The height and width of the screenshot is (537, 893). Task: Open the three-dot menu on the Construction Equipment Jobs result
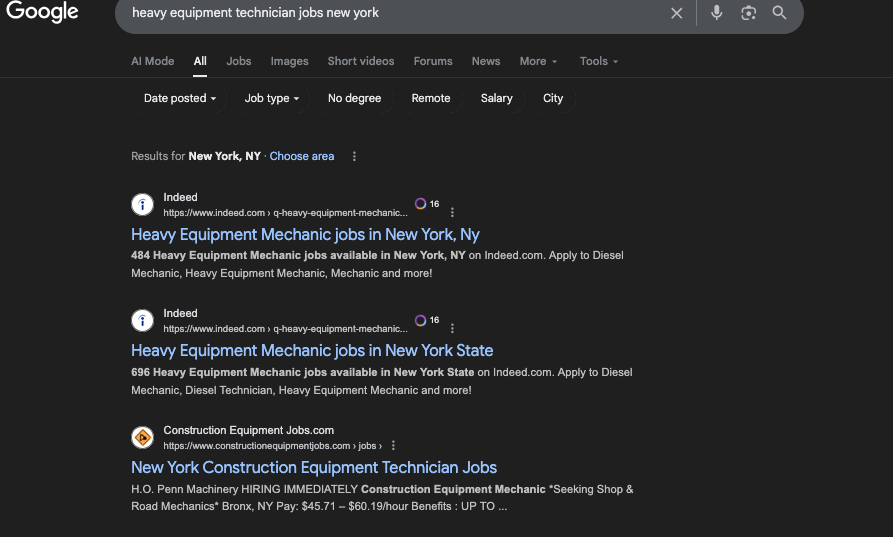[393, 445]
